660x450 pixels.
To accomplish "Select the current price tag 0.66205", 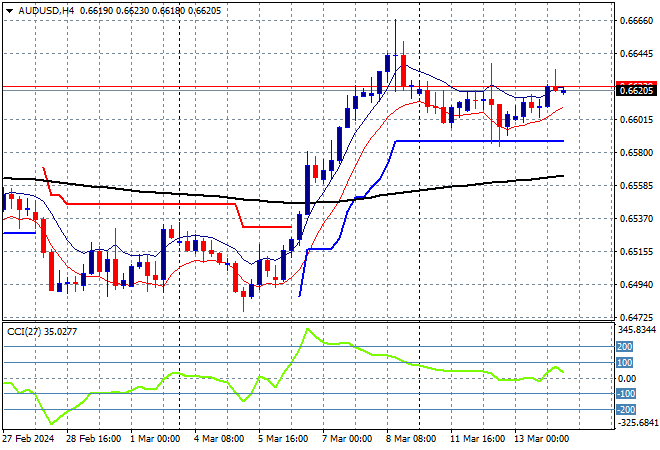I will click(635, 90).
